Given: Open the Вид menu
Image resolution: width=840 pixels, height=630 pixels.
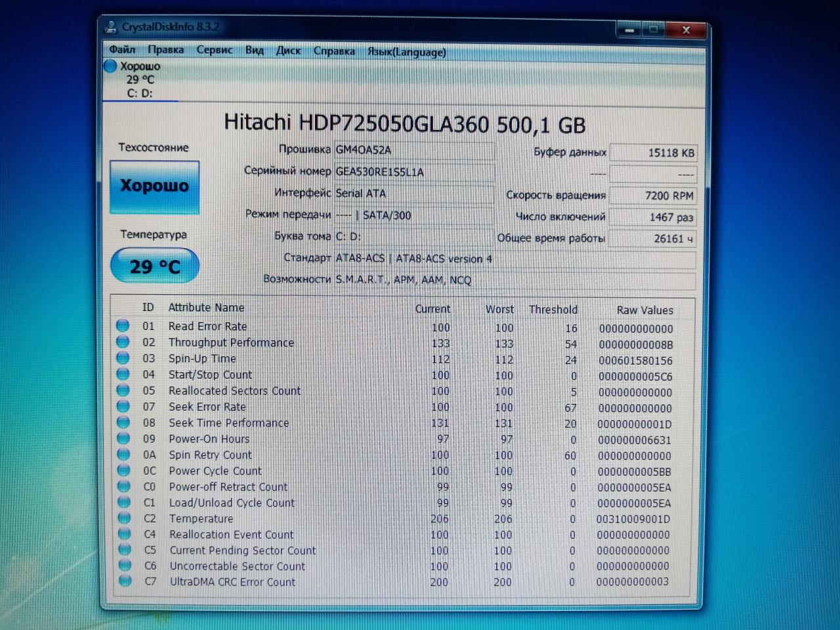Looking at the screenshot, I should [x=254, y=50].
